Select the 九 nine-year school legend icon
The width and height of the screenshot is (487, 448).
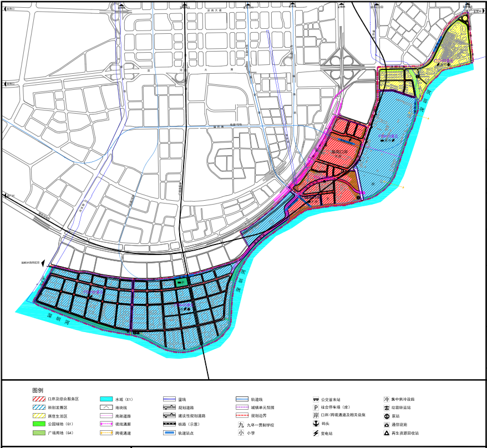[x=241, y=424]
